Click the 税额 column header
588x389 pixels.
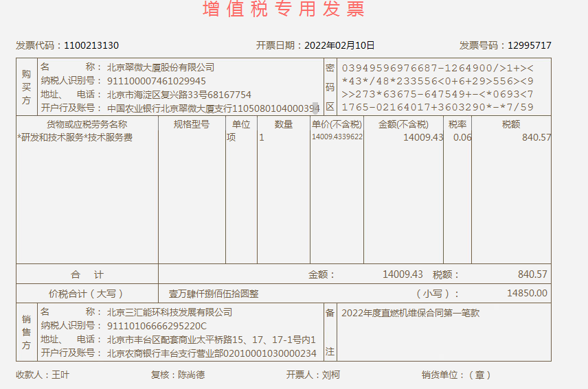[510, 124]
